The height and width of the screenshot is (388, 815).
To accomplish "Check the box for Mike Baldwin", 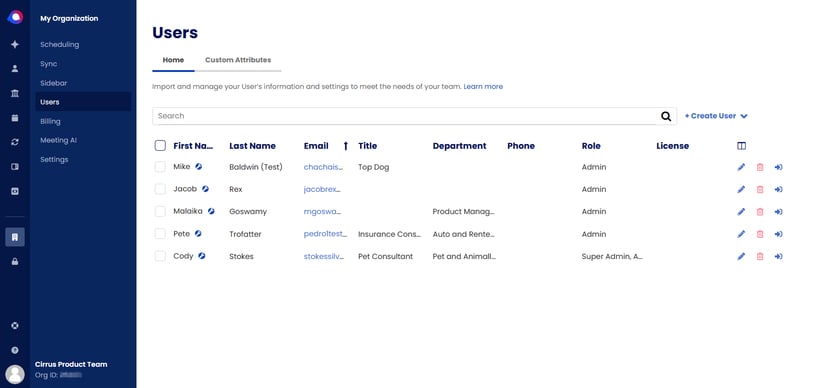I will pyautogui.click(x=160, y=167).
